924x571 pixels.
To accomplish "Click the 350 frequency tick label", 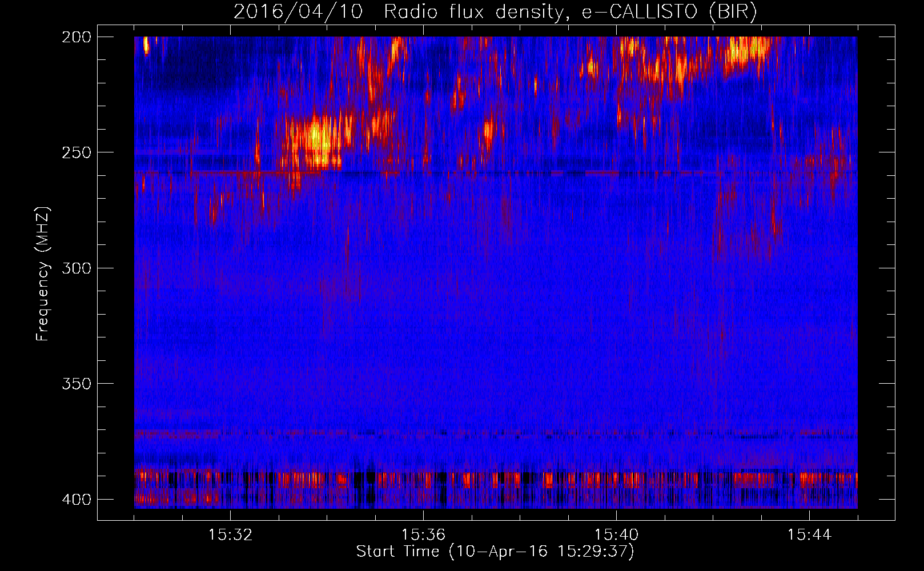I will point(77,383).
